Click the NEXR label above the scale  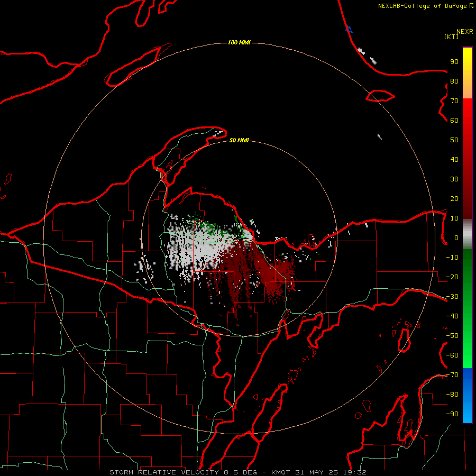464,32
